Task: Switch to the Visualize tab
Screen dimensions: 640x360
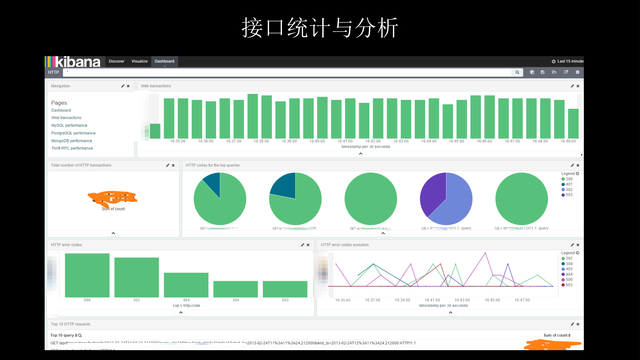Action: point(139,61)
